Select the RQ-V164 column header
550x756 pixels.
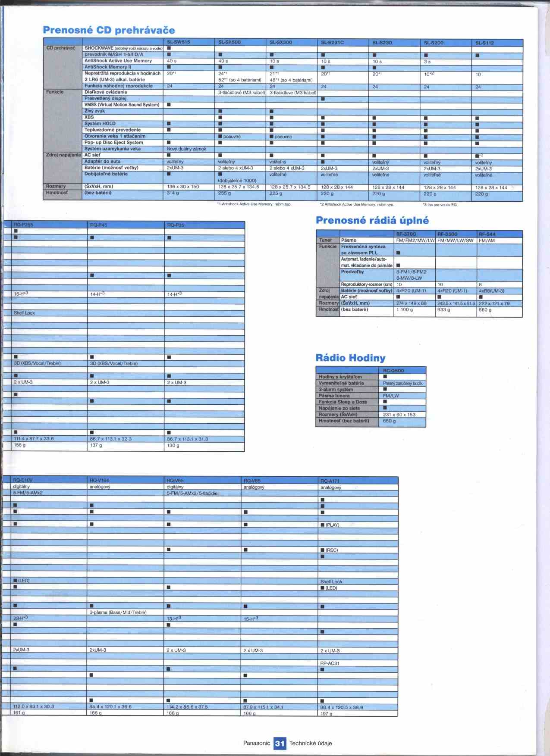[99, 480]
